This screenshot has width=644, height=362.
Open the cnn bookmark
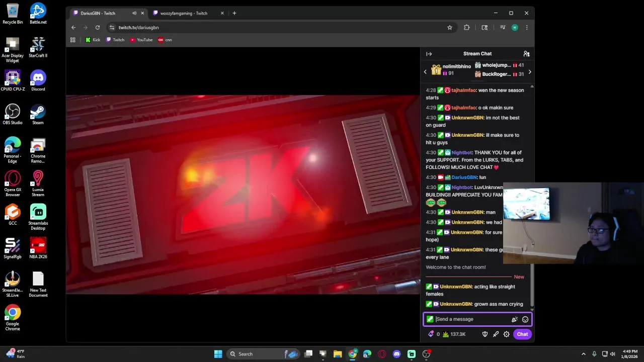click(165, 40)
